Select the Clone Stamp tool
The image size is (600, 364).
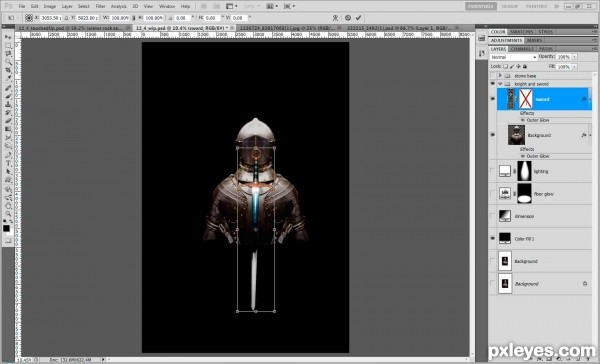click(x=8, y=105)
